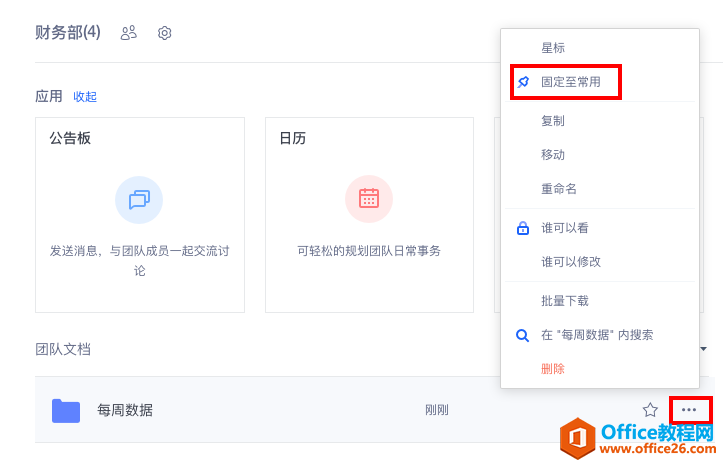Click the red 删除 option
Screen dimensions: 723x466
click(x=553, y=369)
